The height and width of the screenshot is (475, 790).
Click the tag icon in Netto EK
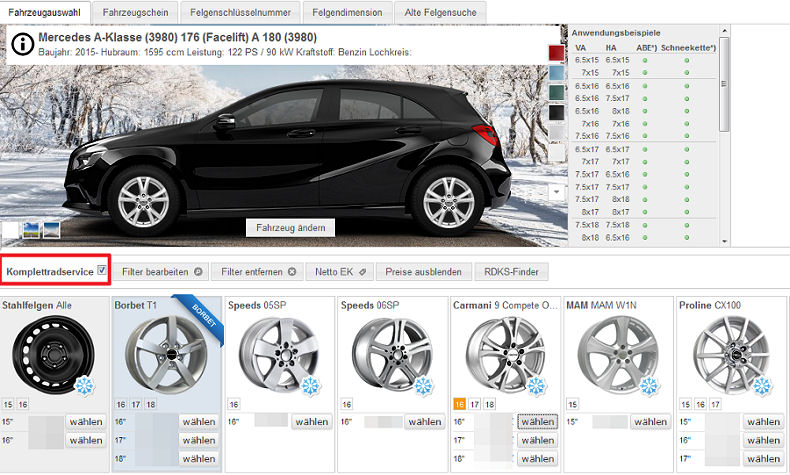pyautogui.click(x=362, y=272)
